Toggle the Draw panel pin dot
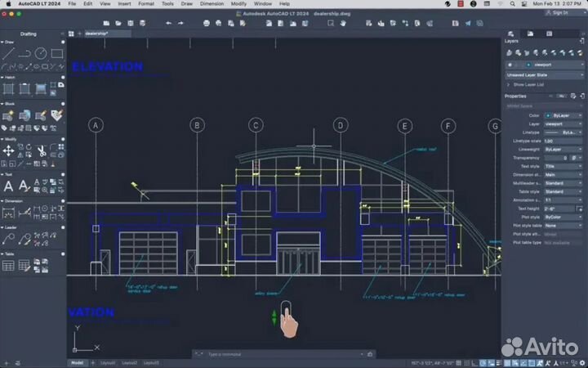 tap(63, 42)
